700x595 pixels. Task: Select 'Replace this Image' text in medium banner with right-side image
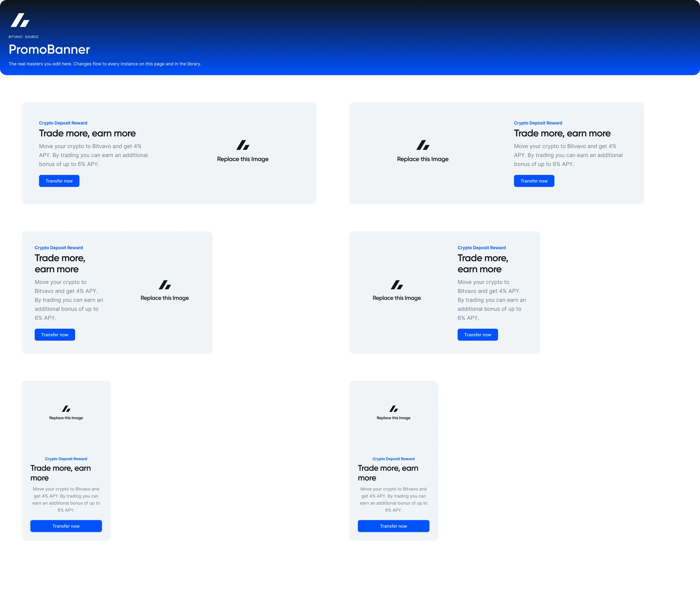(x=165, y=298)
